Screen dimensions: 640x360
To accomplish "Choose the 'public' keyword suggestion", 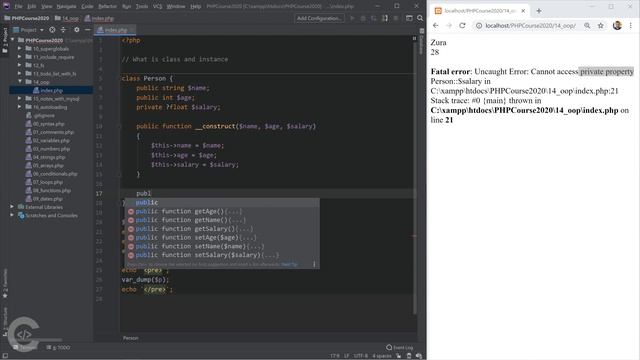I will 222,202.
